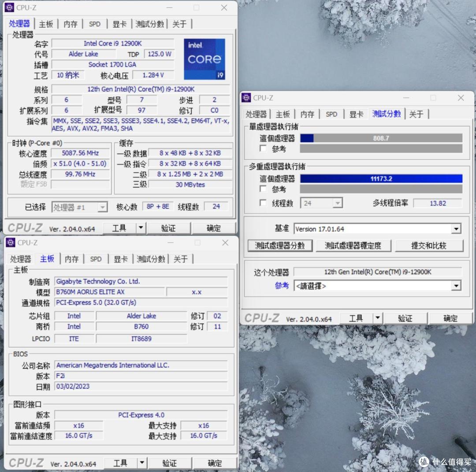Click 測試處理器分數 bench CPU button

(x=280, y=245)
